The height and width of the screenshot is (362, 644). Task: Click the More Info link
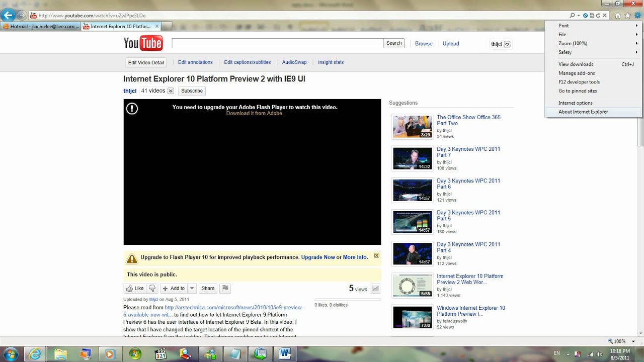(355, 257)
